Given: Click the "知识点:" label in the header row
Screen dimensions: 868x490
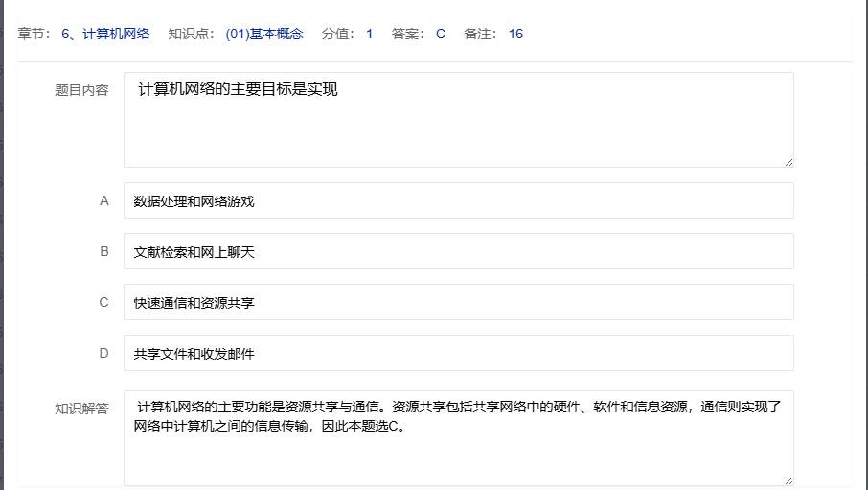Looking at the screenshot, I should (x=191, y=35).
